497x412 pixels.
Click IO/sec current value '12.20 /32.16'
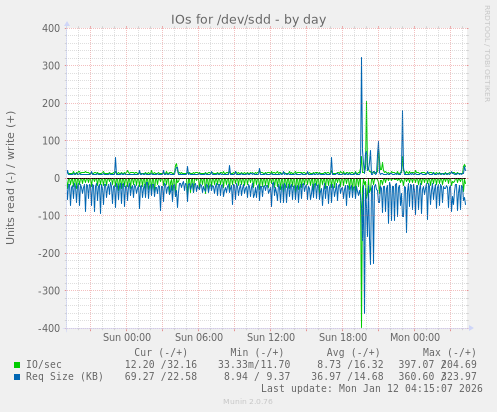[161, 364]
